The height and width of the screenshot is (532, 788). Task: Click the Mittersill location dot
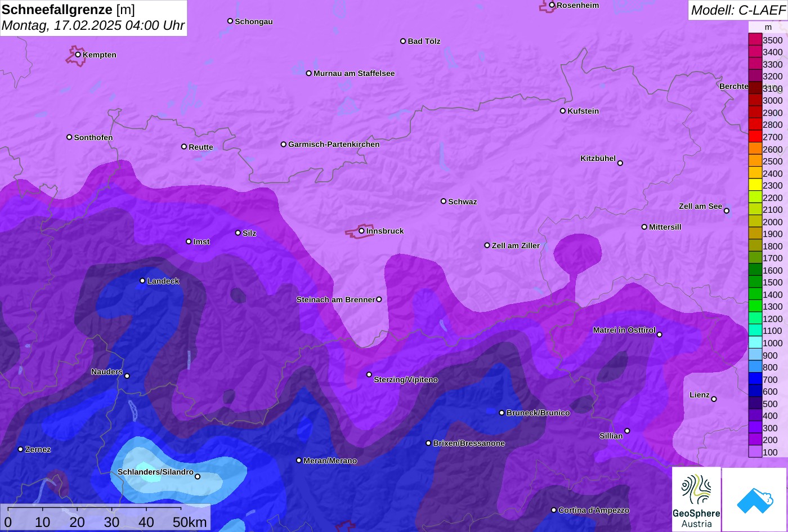644,227
